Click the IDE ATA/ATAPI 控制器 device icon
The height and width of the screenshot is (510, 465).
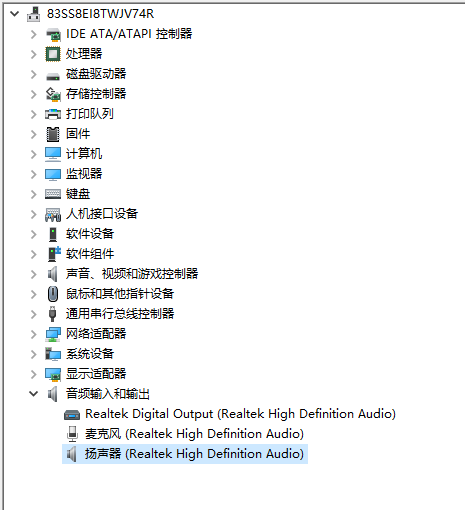point(53,34)
